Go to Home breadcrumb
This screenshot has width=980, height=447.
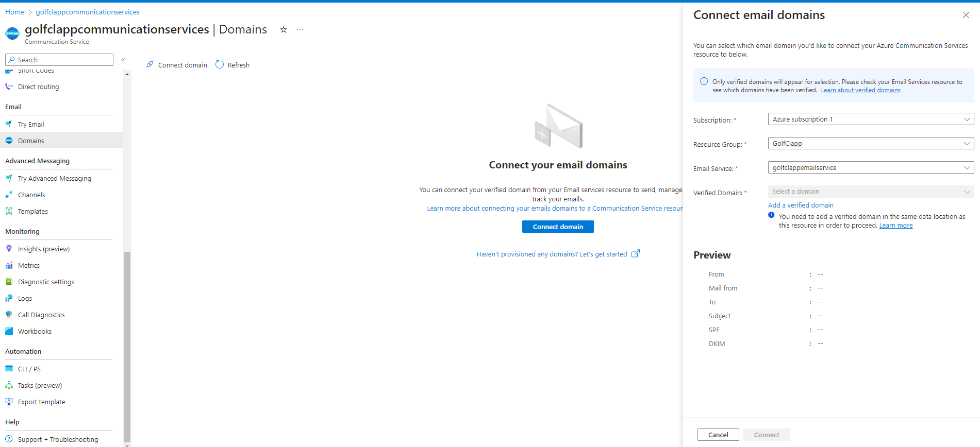pyautogui.click(x=15, y=12)
